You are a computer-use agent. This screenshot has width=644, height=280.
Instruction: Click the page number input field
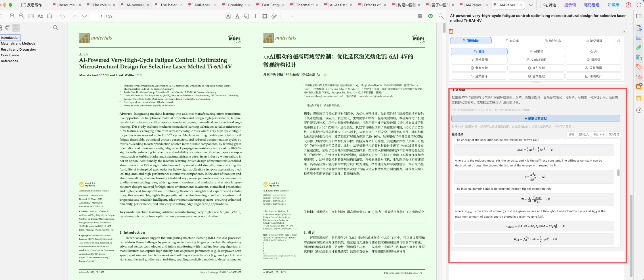(97, 16)
